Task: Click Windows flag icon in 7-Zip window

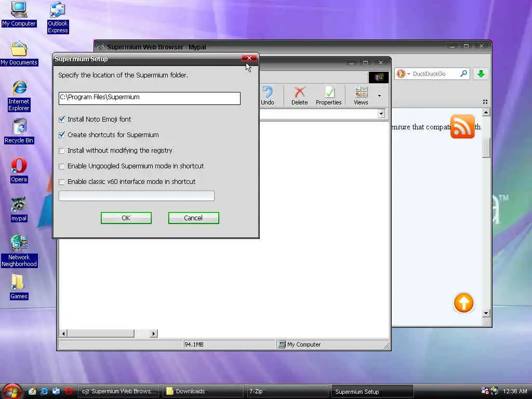Action: (x=379, y=77)
